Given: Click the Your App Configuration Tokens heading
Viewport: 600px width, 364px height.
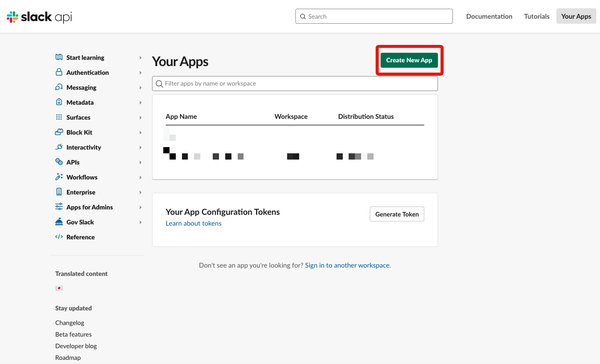Looking at the screenshot, I should click(x=222, y=212).
